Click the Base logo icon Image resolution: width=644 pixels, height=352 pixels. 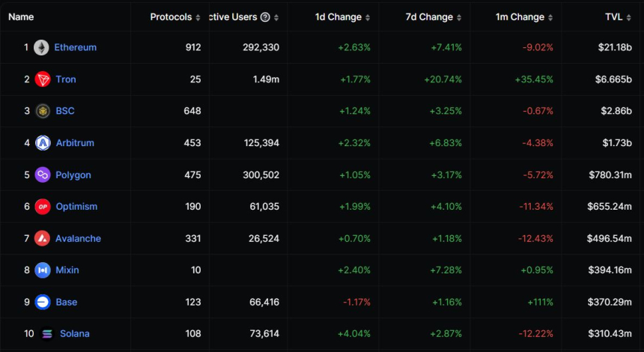coord(43,302)
